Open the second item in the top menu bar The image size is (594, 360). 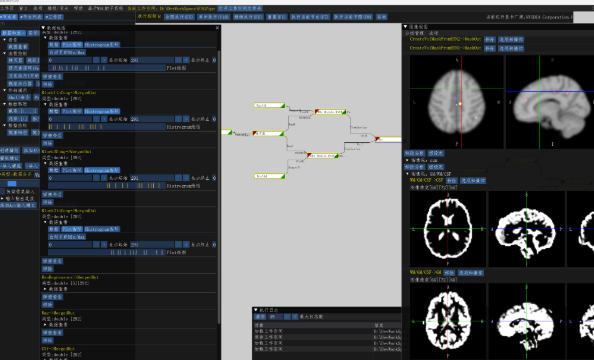[23, 8]
